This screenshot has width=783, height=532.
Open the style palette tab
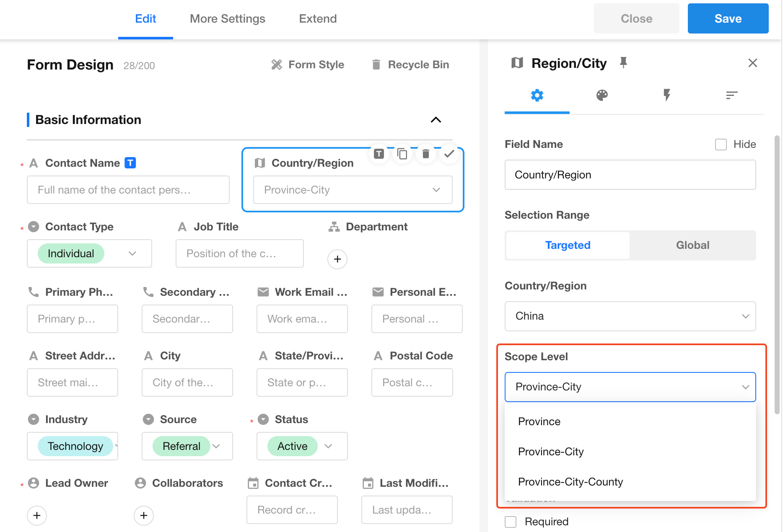pyautogui.click(x=602, y=96)
